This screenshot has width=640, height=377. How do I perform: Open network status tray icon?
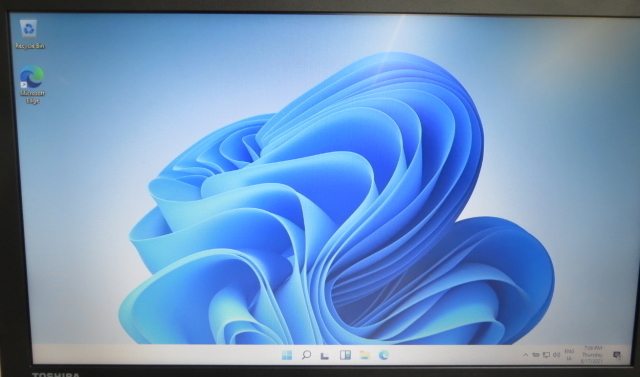coord(546,355)
